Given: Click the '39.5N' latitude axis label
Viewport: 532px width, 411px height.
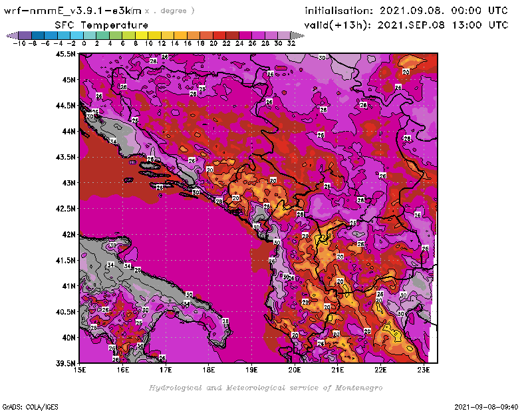Looking at the screenshot, I should 65,364.
